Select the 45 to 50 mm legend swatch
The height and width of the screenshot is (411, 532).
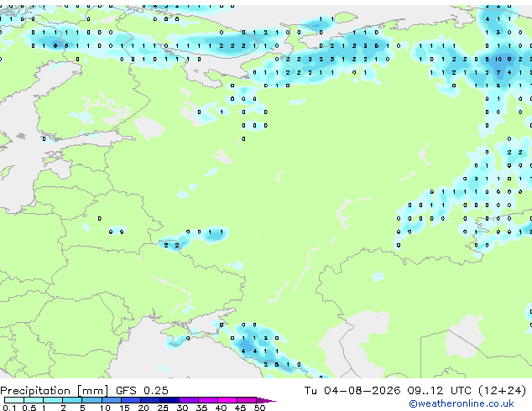coord(247,400)
